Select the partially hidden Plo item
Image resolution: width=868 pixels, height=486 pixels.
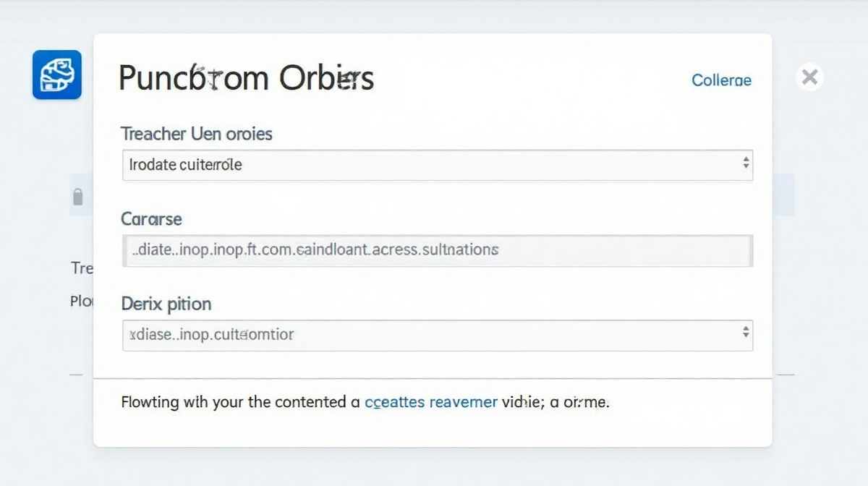82,301
